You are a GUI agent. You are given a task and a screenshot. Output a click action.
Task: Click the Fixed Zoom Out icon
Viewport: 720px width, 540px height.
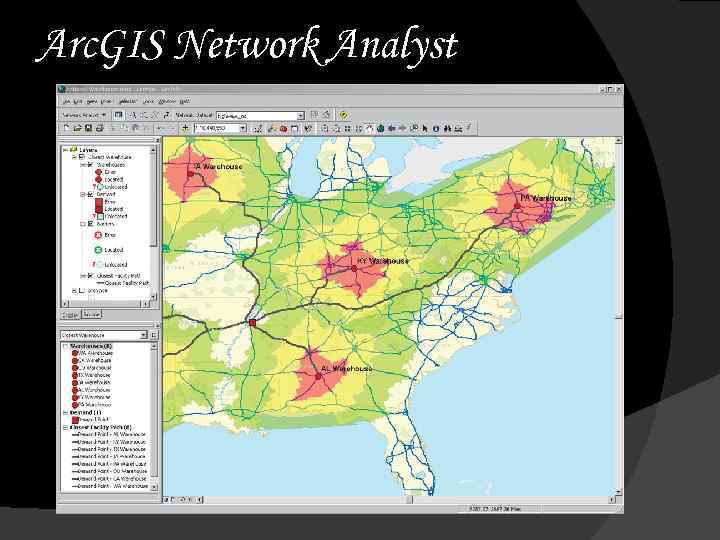pyautogui.click(x=359, y=129)
